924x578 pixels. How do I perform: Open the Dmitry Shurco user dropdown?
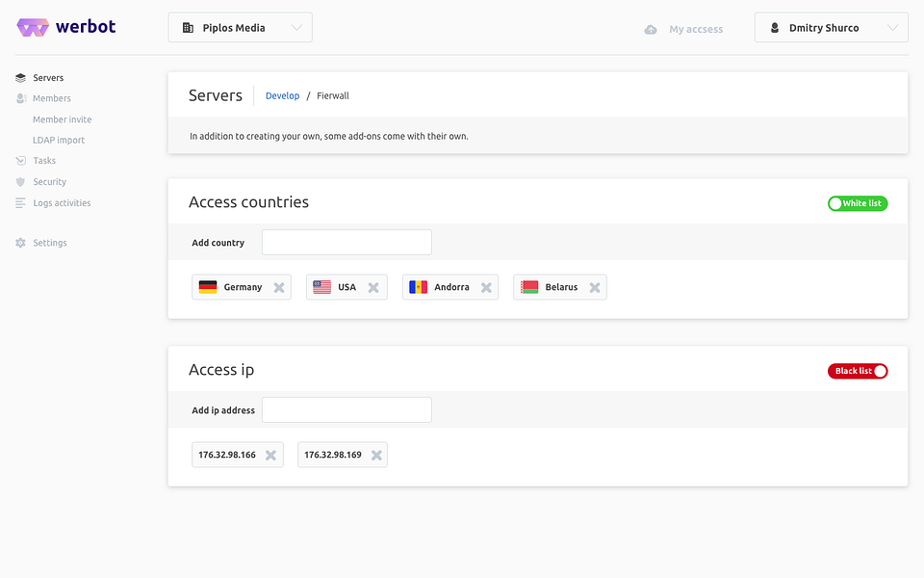(831, 28)
